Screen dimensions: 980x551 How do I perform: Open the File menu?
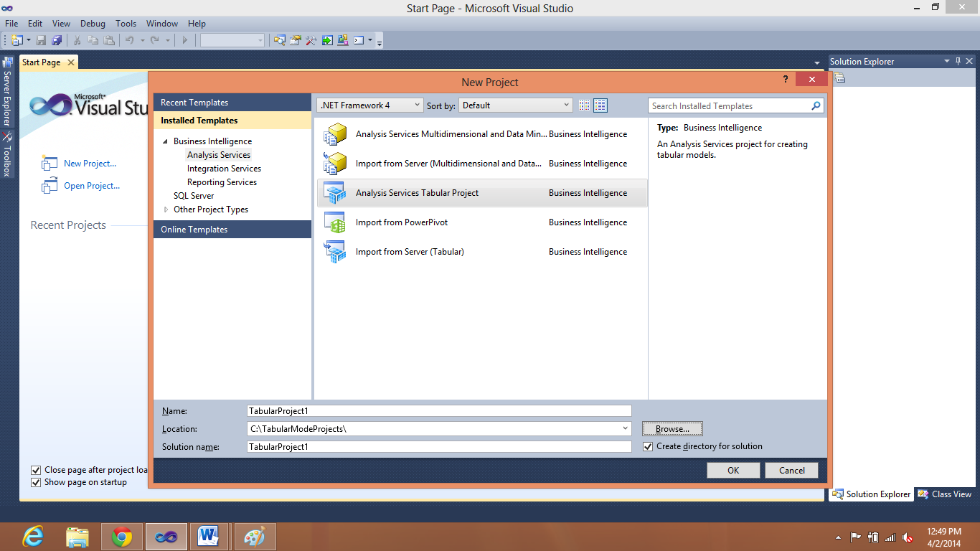(11, 24)
